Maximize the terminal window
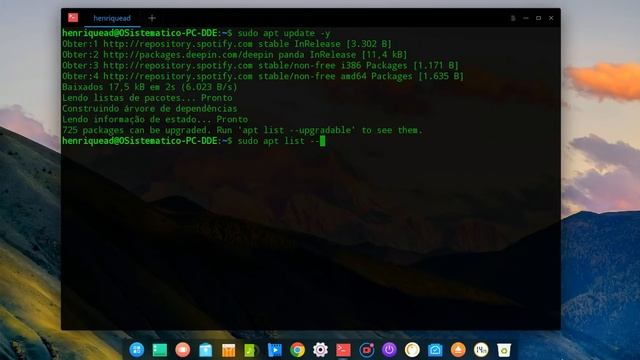The height and width of the screenshot is (360, 640). 538,18
